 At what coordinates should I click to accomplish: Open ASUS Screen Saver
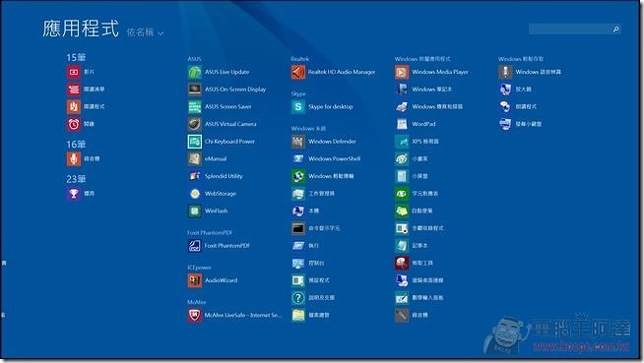pos(220,106)
